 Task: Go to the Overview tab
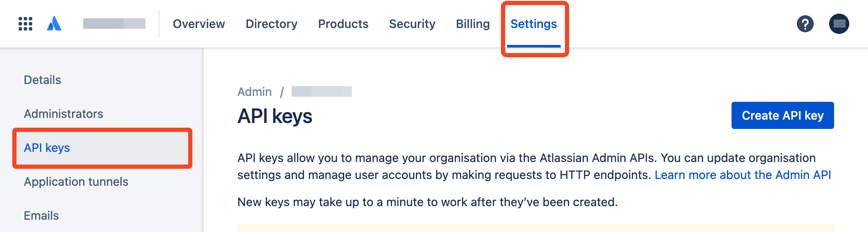(199, 24)
